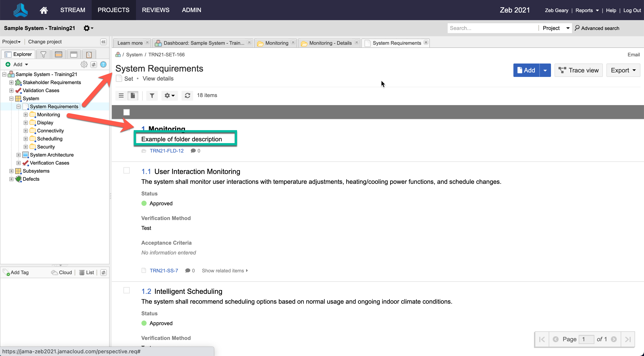Click View details link
This screenshot has width=644, height=356.
[x=158, y=78]
